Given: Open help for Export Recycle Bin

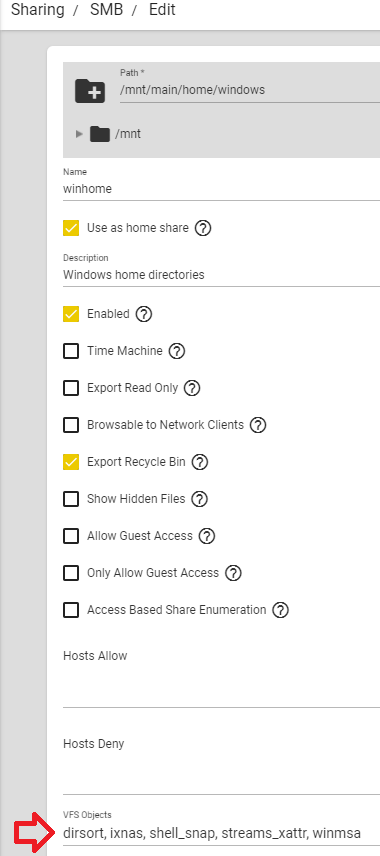Looking at the screenshot, I should 200,462.
